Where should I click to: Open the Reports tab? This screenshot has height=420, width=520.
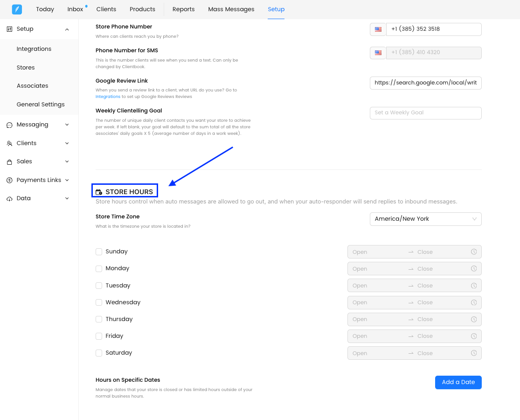pyautogui.click(x=183, y=9)
